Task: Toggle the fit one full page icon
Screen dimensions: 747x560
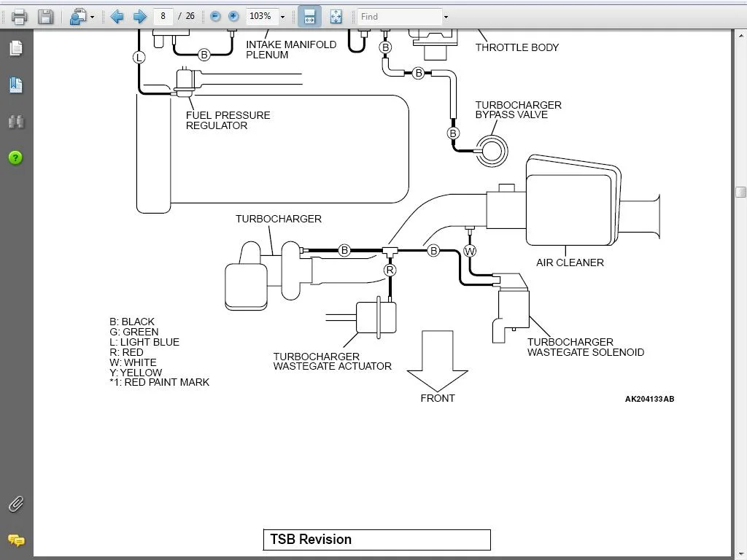Action: pyautogui.click(x=336, y=17)
